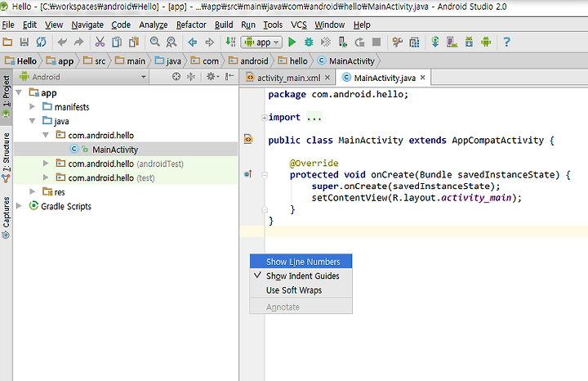Open the Captures side tool window
The height and width of the screenshot is (381, 588).
6,217
